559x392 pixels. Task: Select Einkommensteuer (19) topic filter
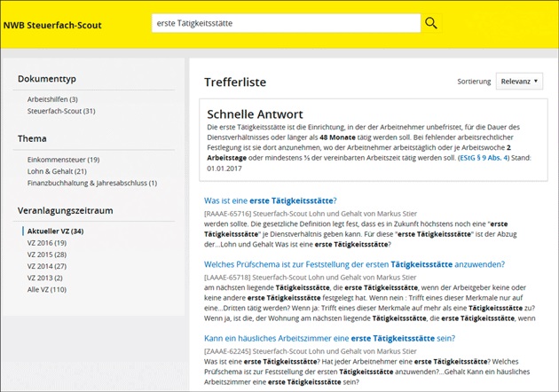pyautogui.click(x=63, y=160)
